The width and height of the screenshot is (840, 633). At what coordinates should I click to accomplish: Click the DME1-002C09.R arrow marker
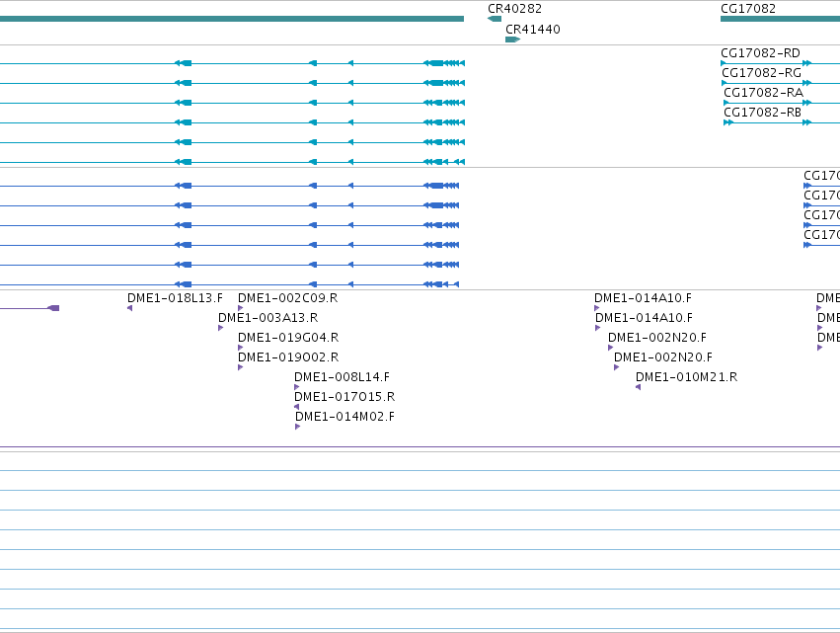click(x=241, y=308)
